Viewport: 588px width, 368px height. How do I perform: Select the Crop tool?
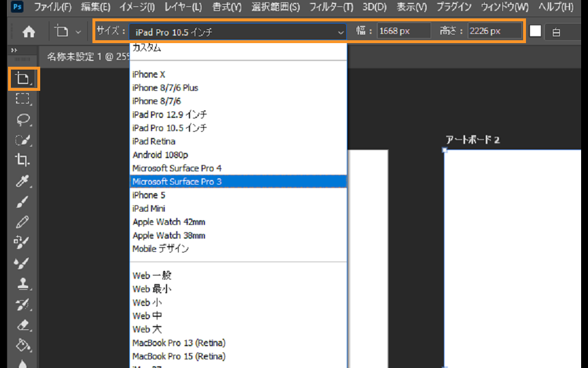pyautogui.click(x=23, y=160)
